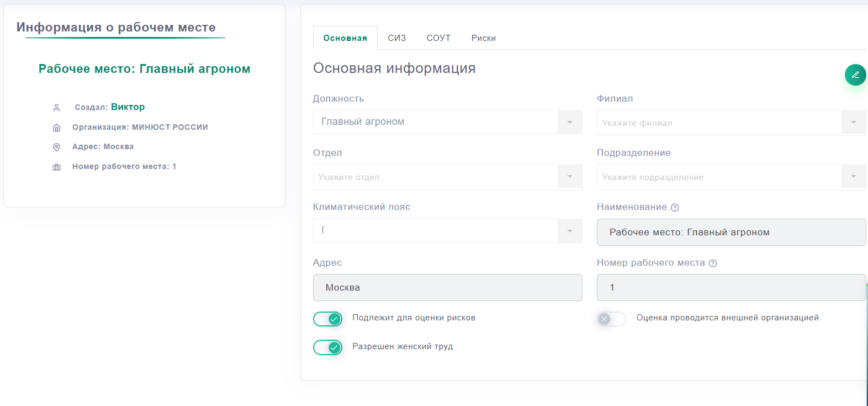
Task: Click the help icon next to Номер рабочего места
Action: tap(713, 263)
